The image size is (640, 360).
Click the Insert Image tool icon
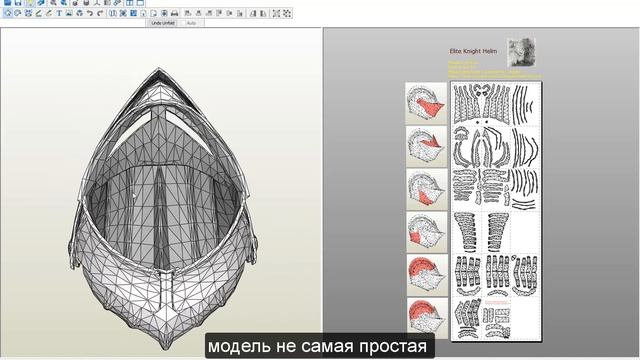pyautogui.click(x=69, y=13)
